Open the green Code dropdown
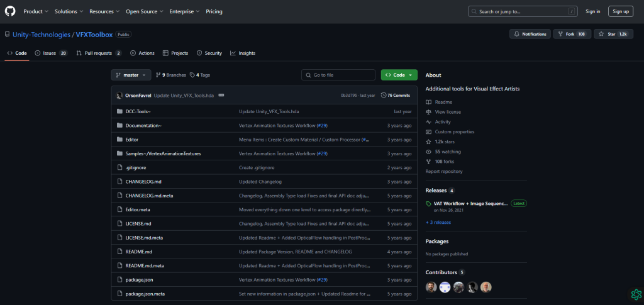 click(399, 75)
